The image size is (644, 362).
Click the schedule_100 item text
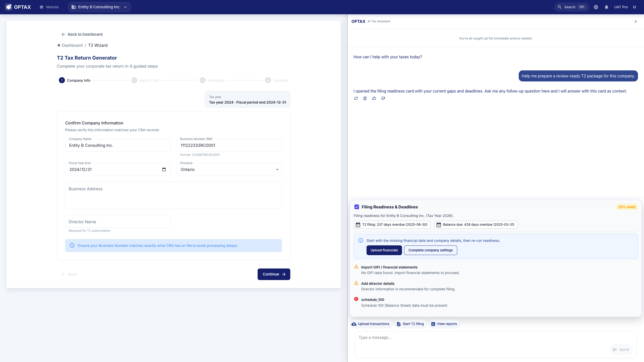373,300
